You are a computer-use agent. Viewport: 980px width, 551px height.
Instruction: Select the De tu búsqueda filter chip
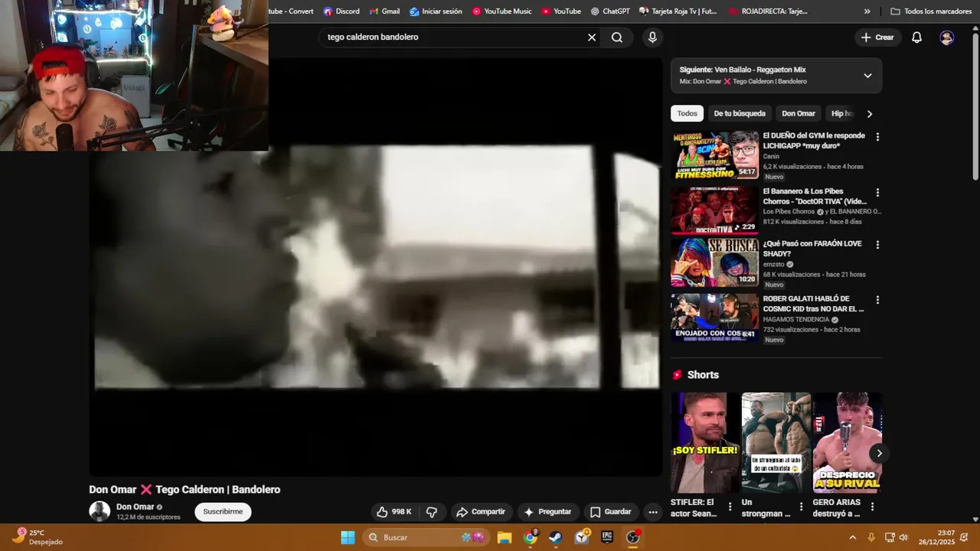pos(740,113)
